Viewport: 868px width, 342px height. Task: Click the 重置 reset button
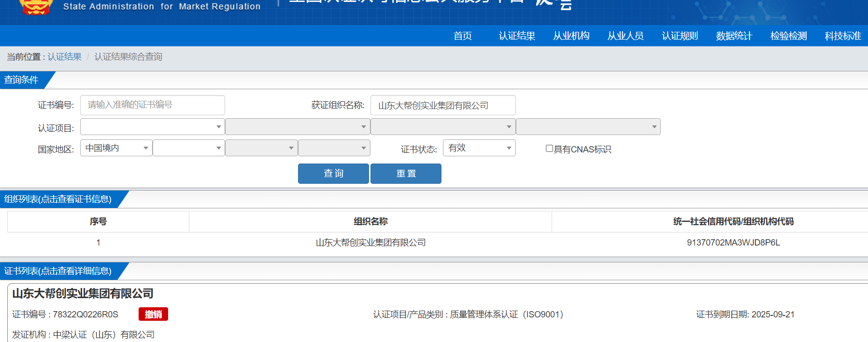[x=406, y=174]
